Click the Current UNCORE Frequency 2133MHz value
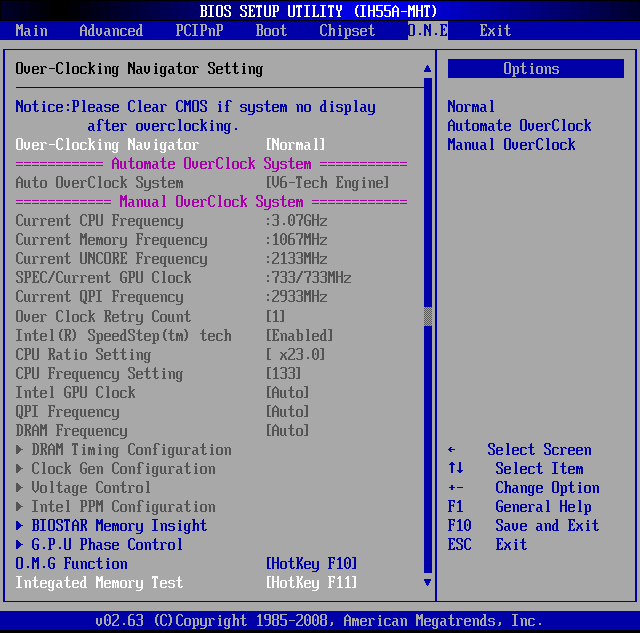 click(x=296, y=258)
